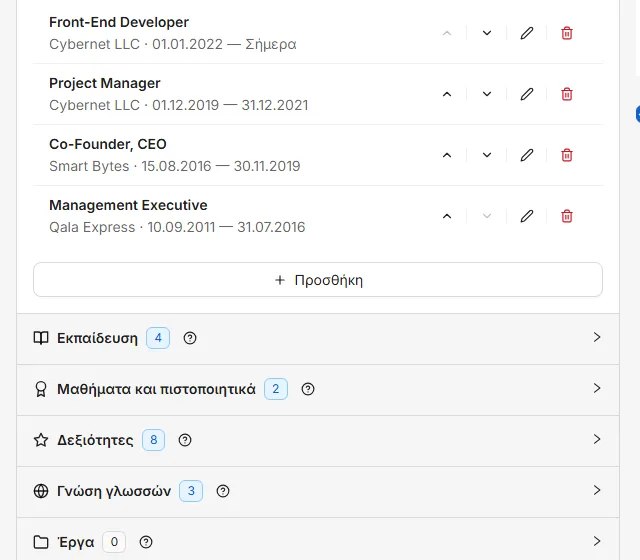Move Project Manager entry up

click(x=447, y=94)
